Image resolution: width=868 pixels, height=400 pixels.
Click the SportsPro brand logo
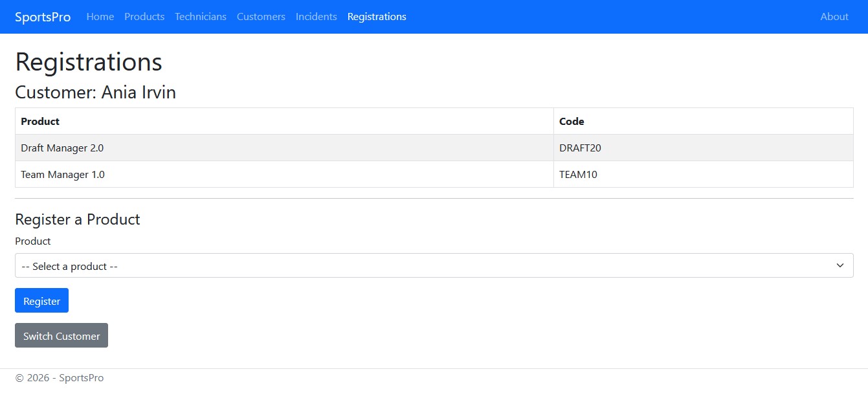click(x=42, y=16)
